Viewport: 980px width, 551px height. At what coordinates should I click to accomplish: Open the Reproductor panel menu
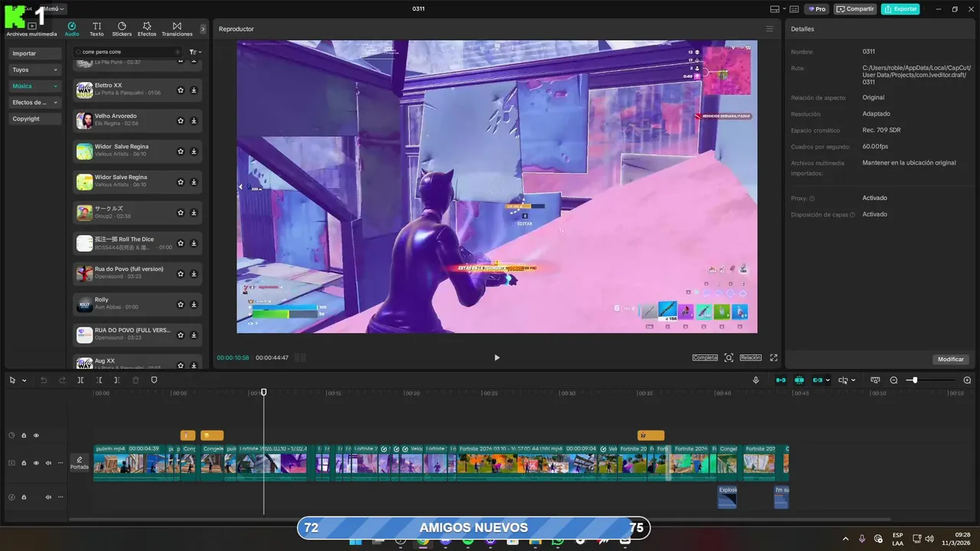tap(769, 29)
